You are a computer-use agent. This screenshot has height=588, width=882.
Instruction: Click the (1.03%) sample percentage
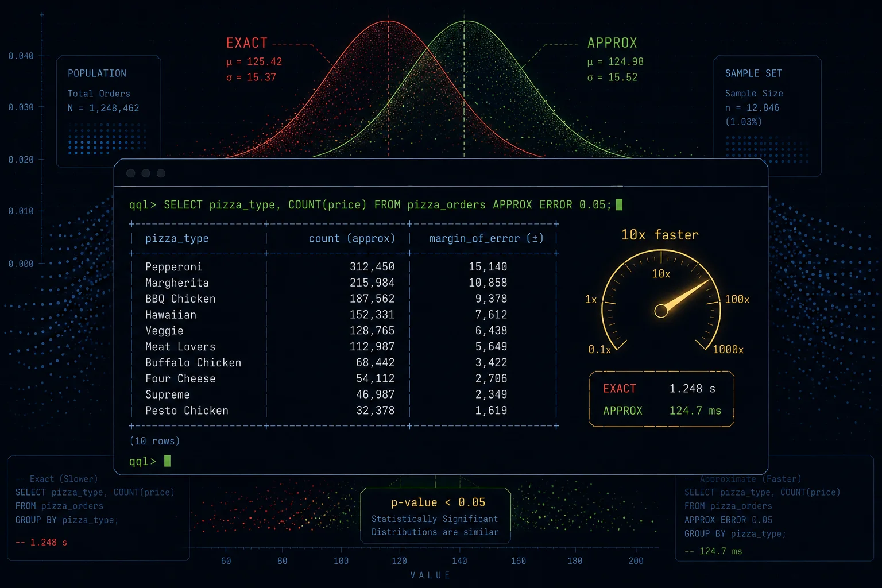pos(744,122)
